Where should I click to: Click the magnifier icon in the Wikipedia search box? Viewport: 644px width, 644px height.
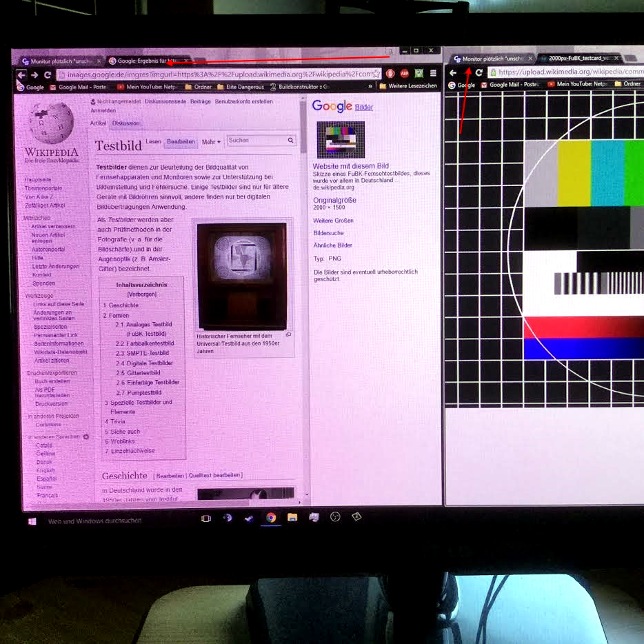point(291,141)
